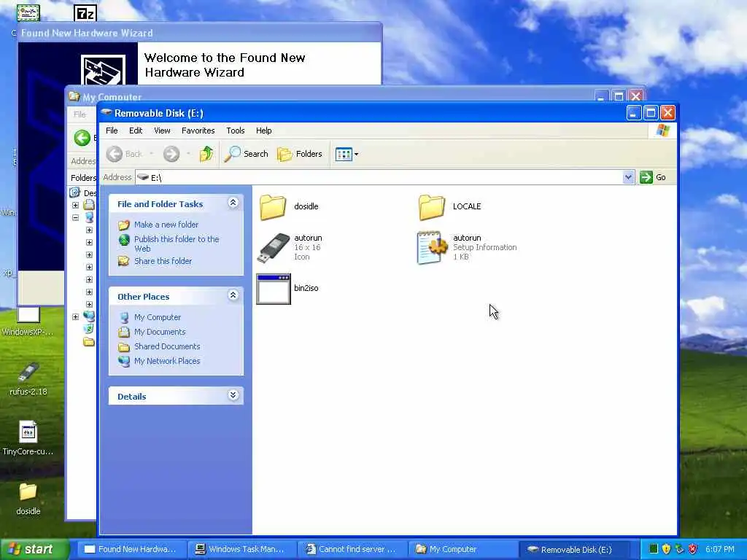Select the autorun USB icon file

(x=290, y=247)
